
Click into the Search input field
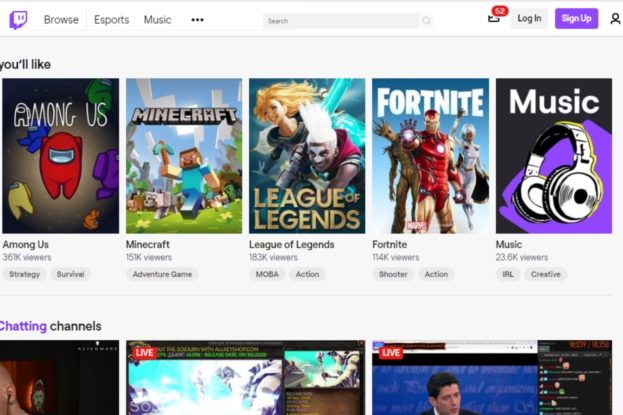340,20
